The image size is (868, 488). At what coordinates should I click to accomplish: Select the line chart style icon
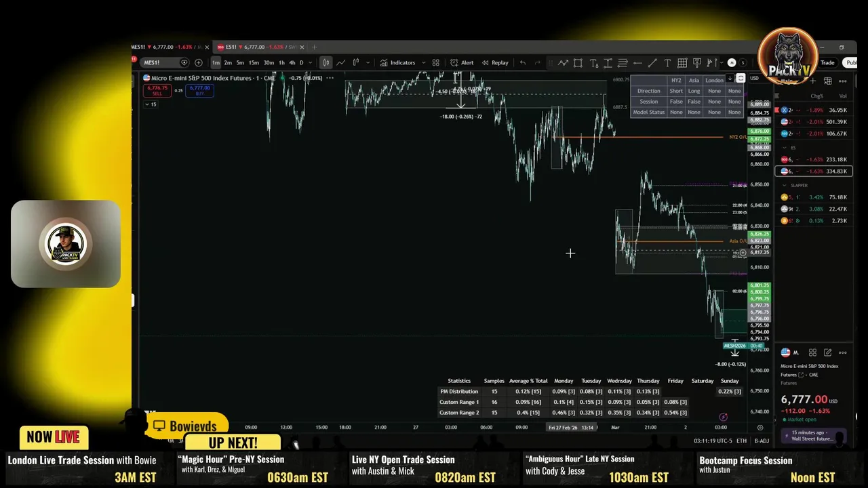point(341,62)
